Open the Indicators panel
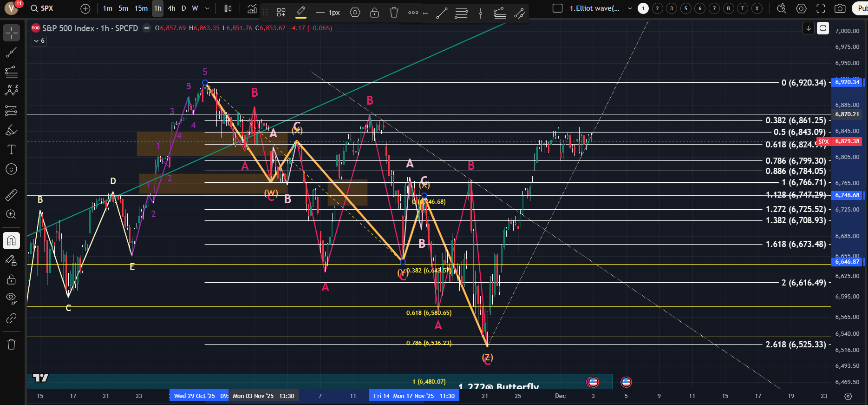The image size is (868, 405). tap(252, 8)
